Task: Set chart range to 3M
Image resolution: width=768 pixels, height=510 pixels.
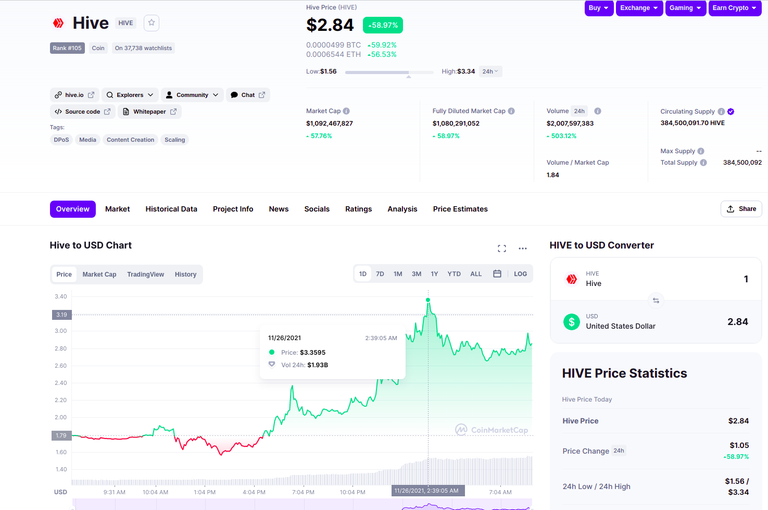Action: 416,274
